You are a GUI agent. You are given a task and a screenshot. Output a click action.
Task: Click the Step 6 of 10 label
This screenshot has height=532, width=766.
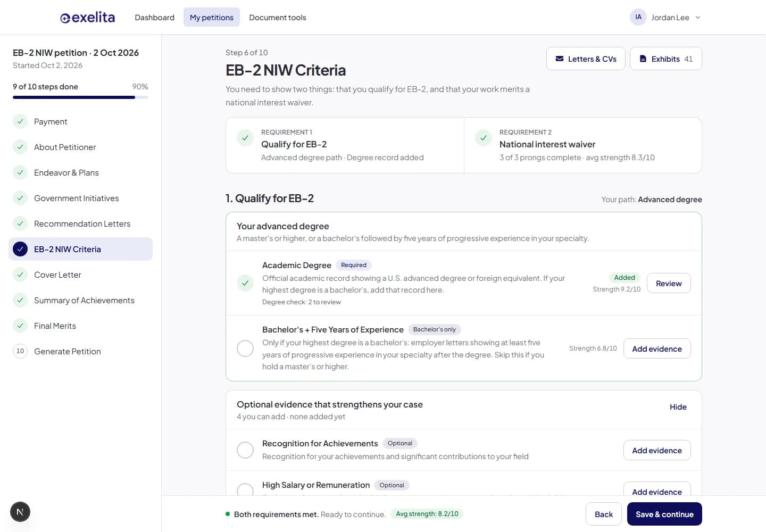pos(247,53)
